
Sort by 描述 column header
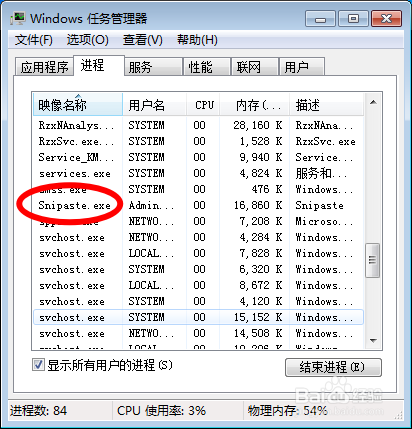tap(326, 105)
